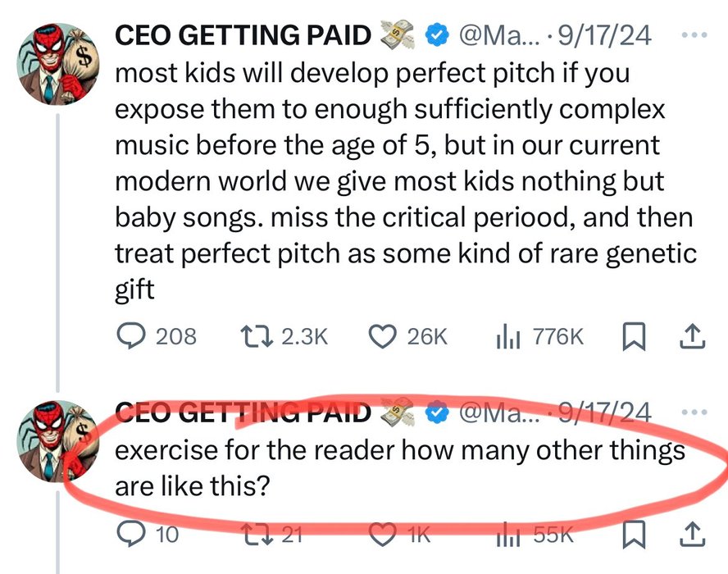Click the verified badge on first tweet

pos(439,35)
